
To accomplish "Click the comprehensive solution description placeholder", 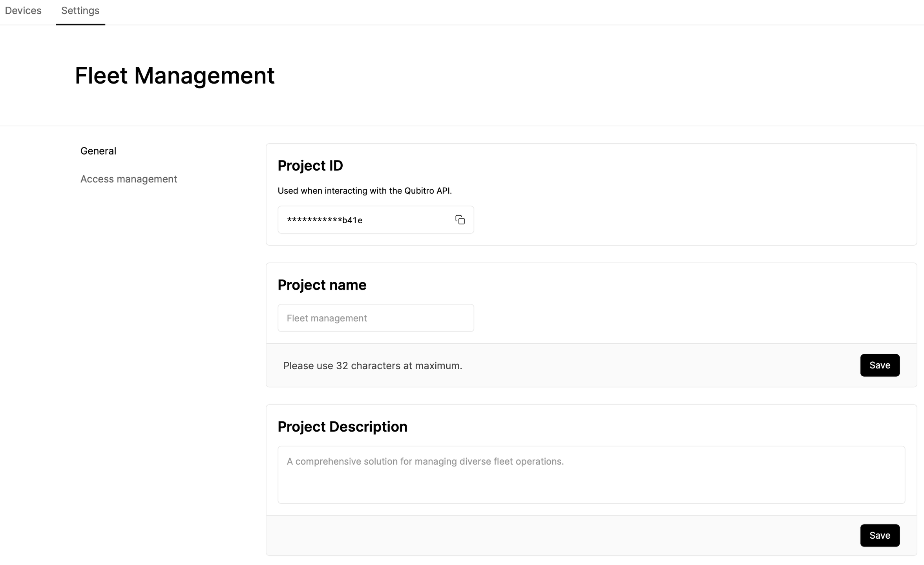I will coord(425,461).
